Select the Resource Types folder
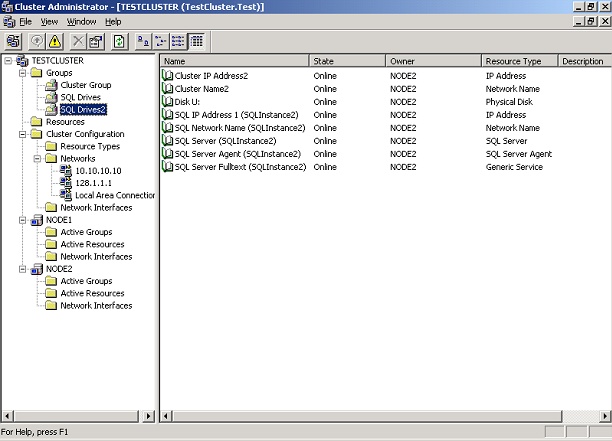Image resolution: width=612 pixels, height=441 pixels. (90, 146)
